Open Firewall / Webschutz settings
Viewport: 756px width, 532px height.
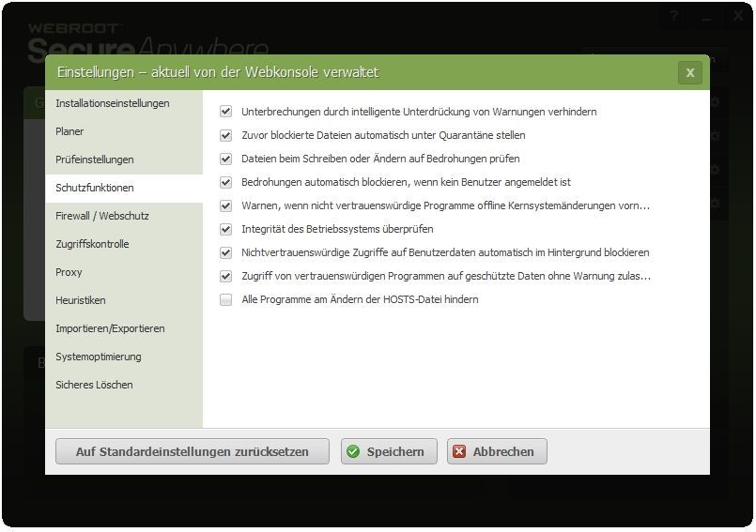pyautogui.click(x=102, y=216)
